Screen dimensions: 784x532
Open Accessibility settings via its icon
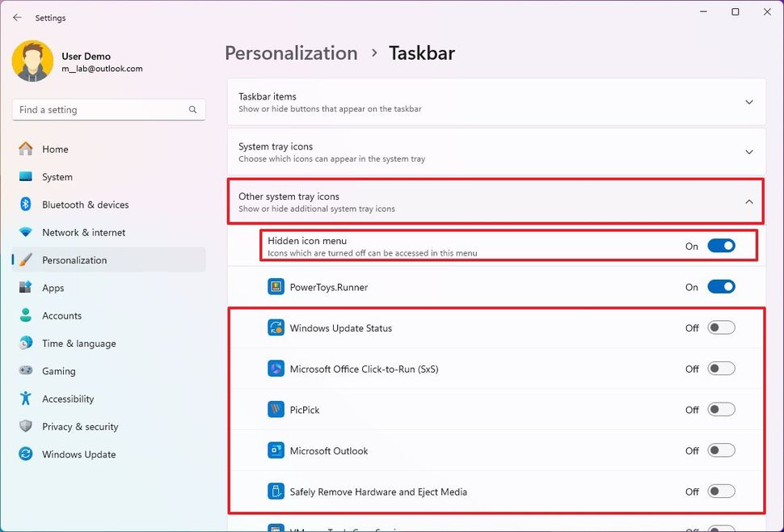coord(25,399)
